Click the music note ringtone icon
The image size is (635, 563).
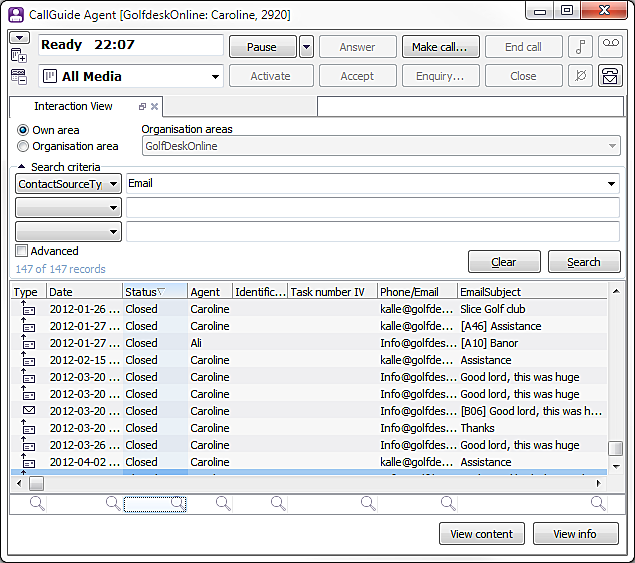click(x=580, y=47)
